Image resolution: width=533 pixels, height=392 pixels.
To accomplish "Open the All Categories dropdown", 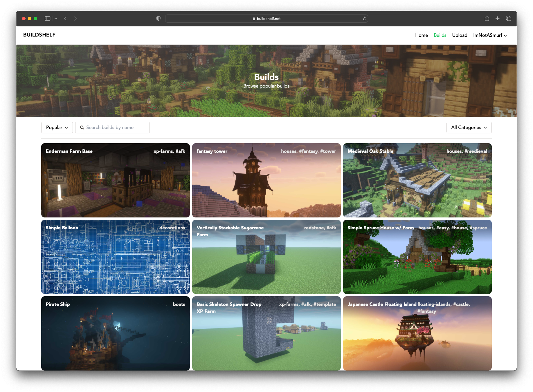I will pyautogui.click(x=469, y=128).
